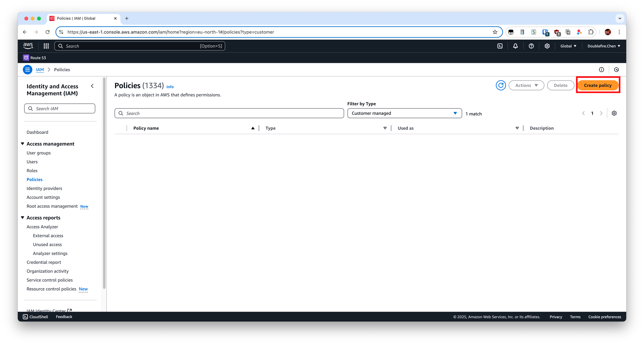The image size is (644, 345).
Task: Open the notifications bell
Action: click(x=515, y=46)
